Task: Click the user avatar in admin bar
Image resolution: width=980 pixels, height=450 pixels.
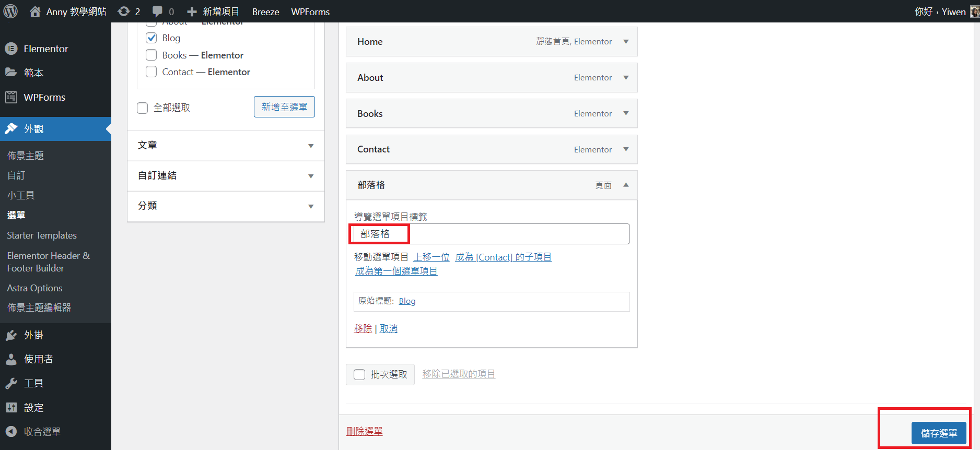Action: coord(974,11)
